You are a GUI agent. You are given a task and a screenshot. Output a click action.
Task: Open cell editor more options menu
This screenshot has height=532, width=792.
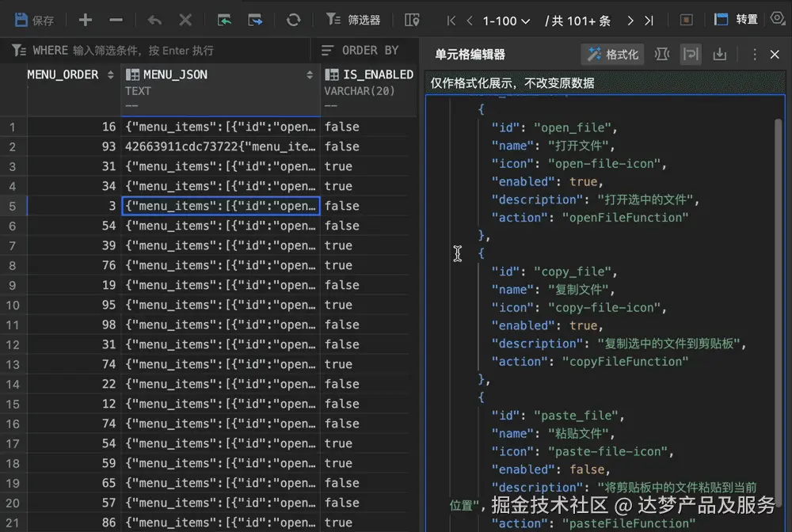coord(754,55)
